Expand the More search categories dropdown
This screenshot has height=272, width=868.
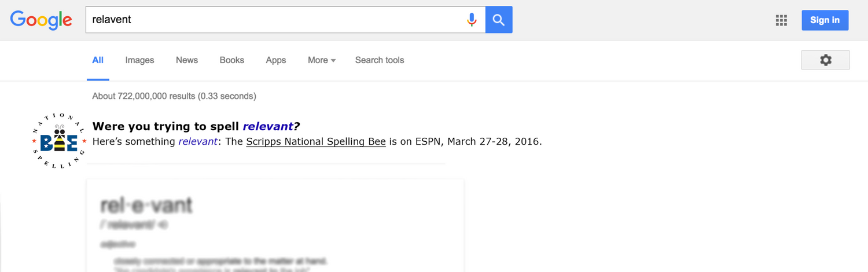click(322, 60)
